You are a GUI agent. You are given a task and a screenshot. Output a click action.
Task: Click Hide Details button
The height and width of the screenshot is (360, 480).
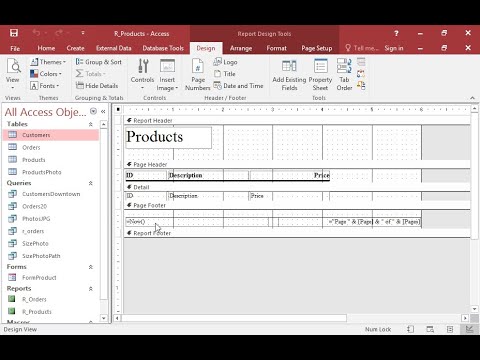[x=97, y=86]
